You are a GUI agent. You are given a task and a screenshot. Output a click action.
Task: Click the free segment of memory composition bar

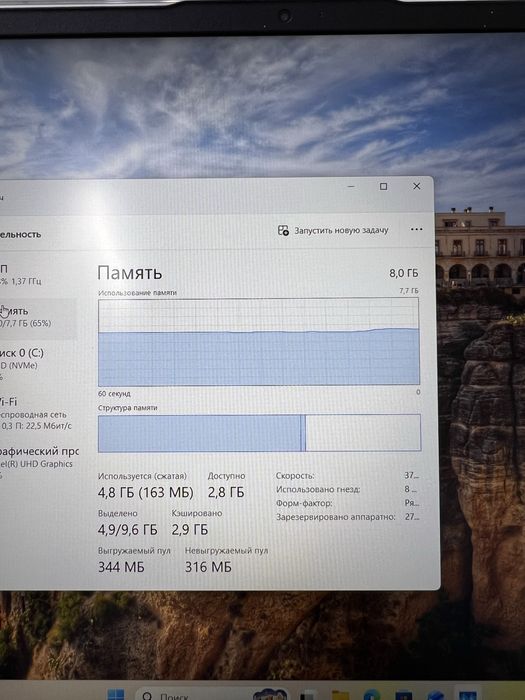[363, 433]
